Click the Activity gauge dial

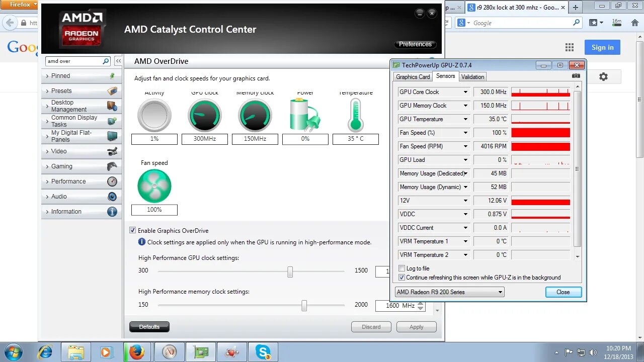pos(154,115)
